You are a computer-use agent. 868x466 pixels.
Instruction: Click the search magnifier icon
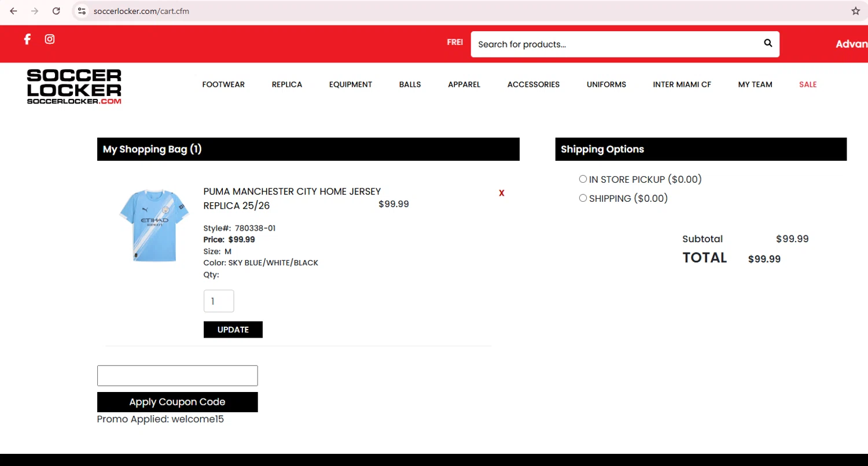(768, 43)
